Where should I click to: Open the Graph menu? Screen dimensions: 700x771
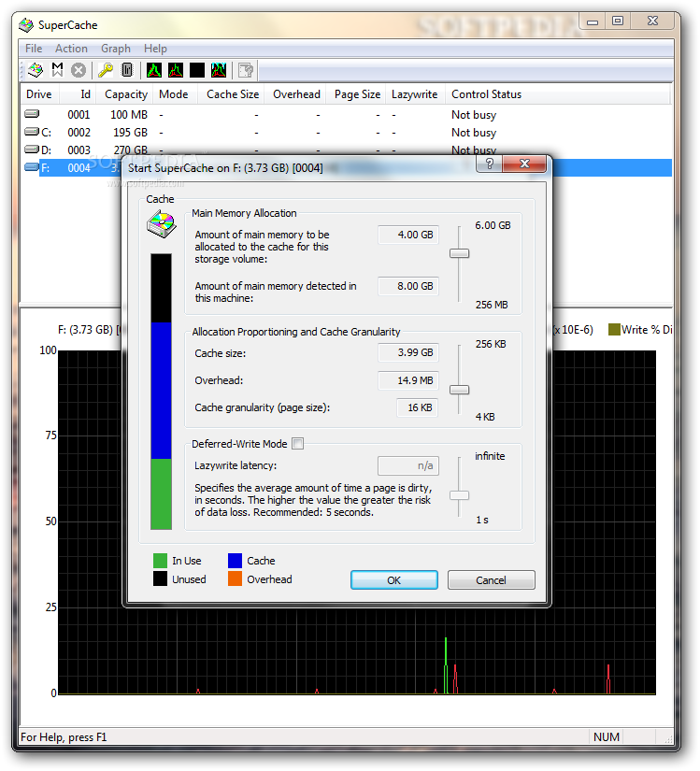pyautogui.click(x=116, y=49)
